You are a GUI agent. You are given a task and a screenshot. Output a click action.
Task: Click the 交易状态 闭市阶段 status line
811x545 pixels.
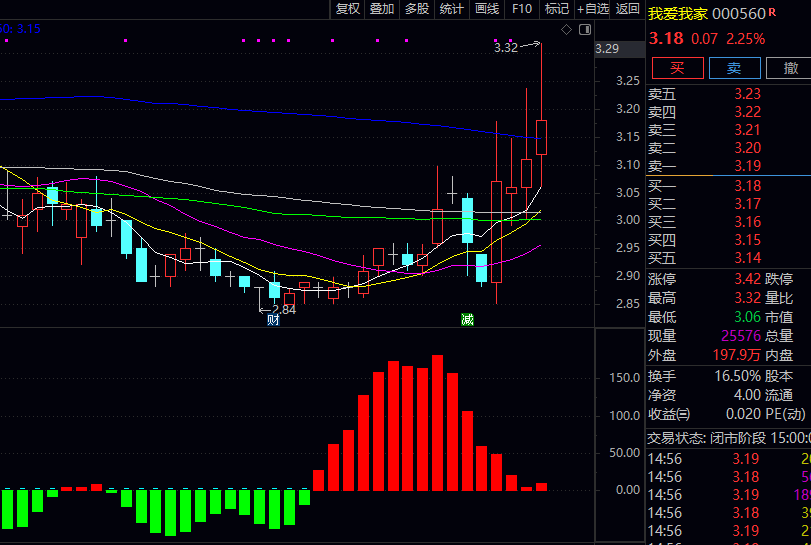[x=729, y=438]
